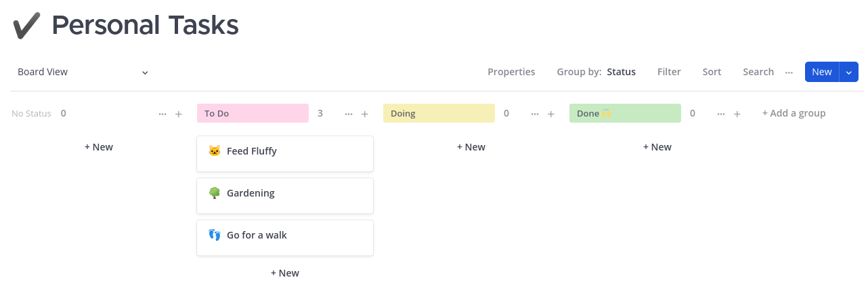This screenshot has height=286, width=868.
Task: Open the Board View dropdown
Action: 83,72
